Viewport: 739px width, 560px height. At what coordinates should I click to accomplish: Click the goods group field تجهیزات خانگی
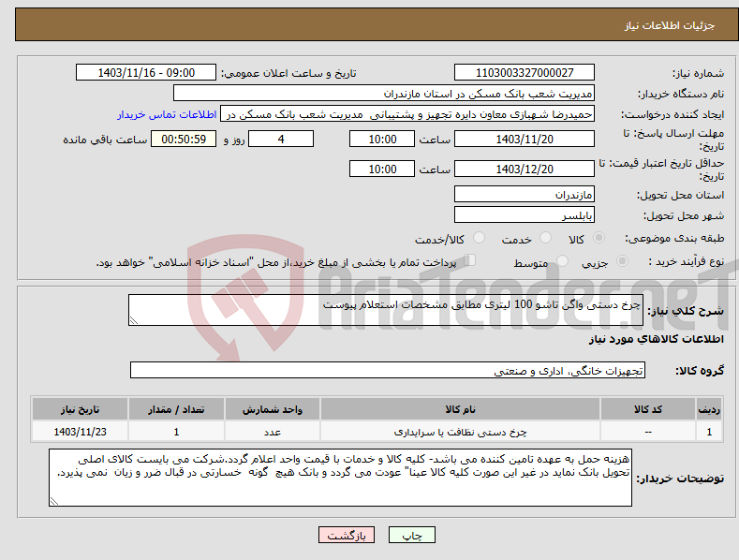[x=388, y=371]
